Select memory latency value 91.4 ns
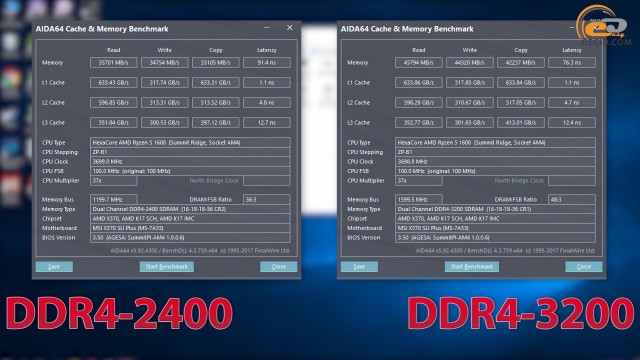Viewport: 640px width, 360px height. click(x=267, y=62)
